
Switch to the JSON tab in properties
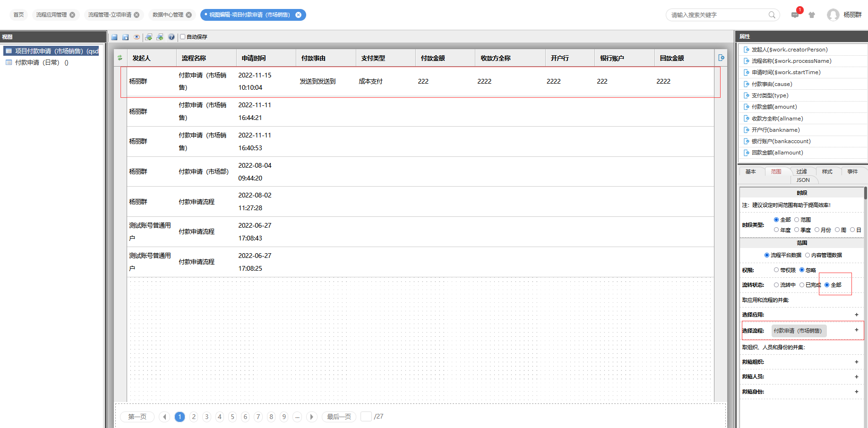click(x=804, y=180)
